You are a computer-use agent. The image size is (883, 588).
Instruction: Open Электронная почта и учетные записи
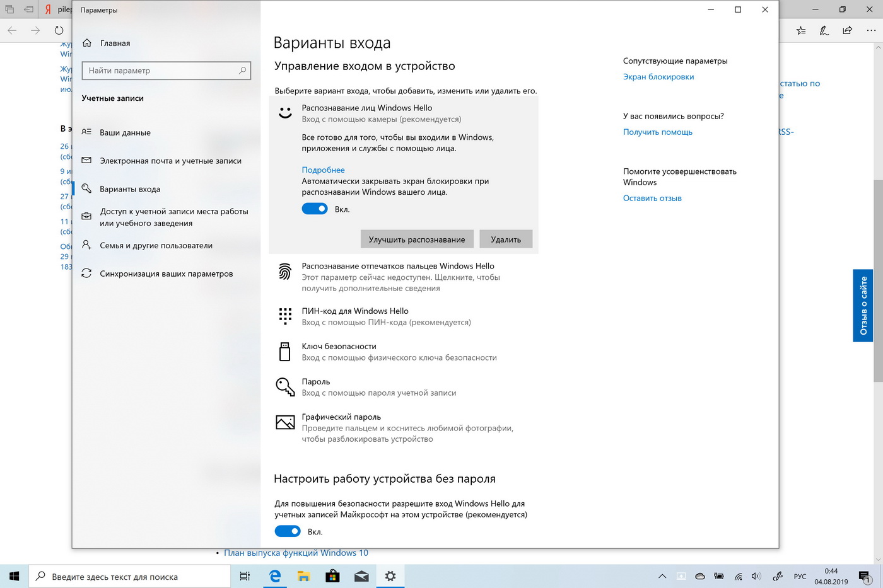[x=167, y=161]
